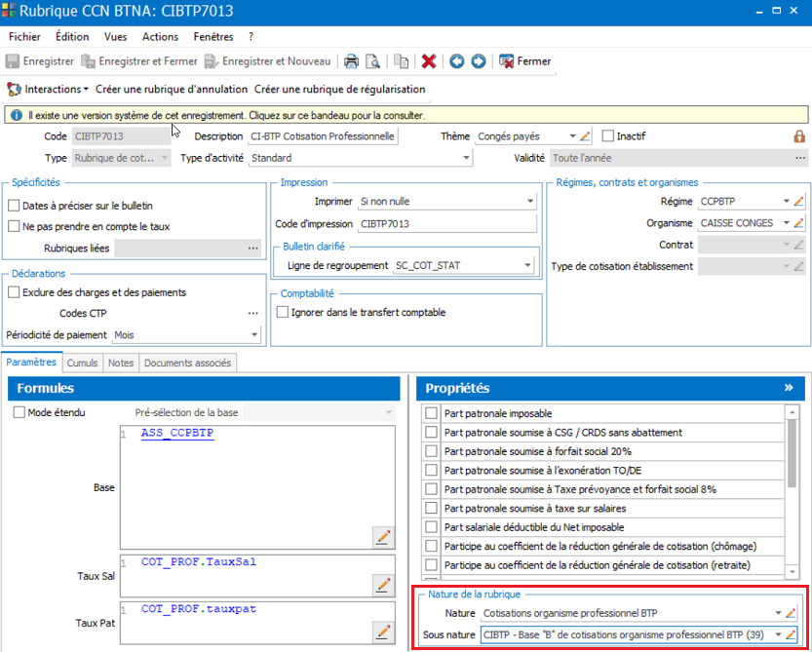Screen dimensions: 812x652
Task: Open the Actions menu
Action: pos(161,37)
